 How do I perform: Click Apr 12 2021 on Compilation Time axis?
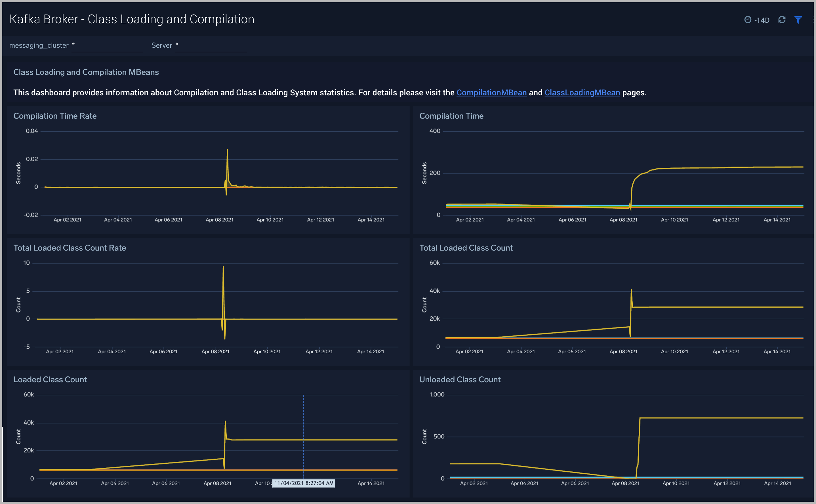click(726, 220)
